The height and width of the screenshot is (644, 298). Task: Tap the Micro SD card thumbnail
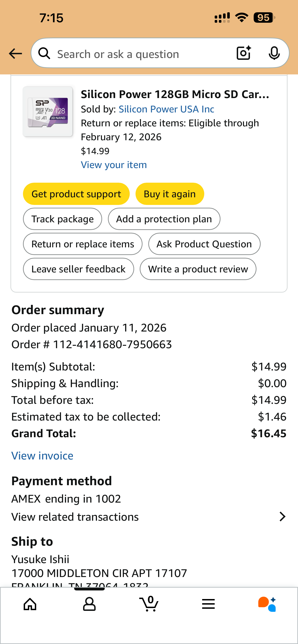48,112
